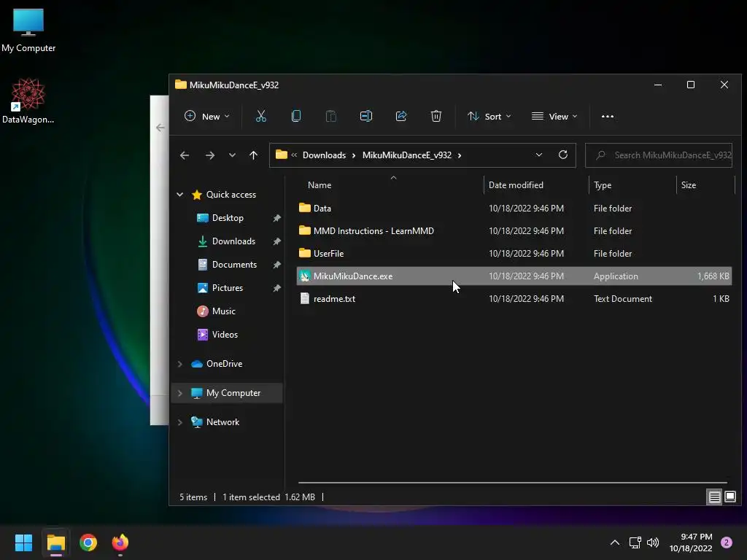Open the New item dropdown

[206, 116]
